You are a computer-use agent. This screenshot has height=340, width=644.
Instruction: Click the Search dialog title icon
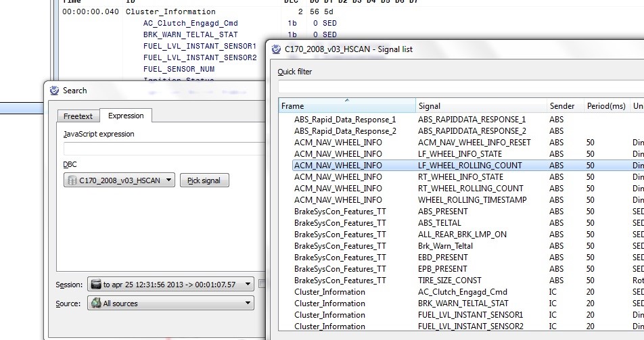pos(54,91)
